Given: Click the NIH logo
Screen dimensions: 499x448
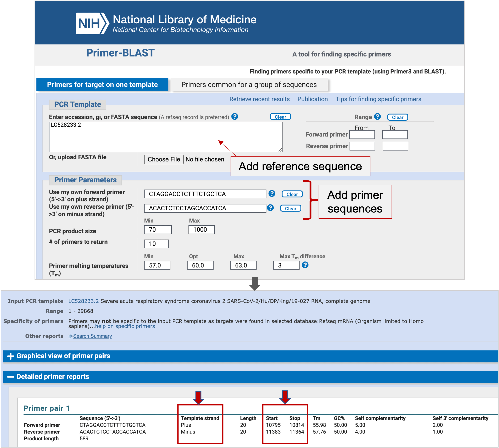Looking at the screenshot, I should point(92,23).
